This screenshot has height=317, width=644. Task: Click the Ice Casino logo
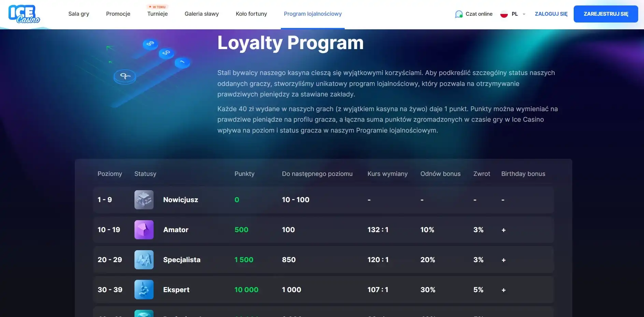click(x=24, y=14)
